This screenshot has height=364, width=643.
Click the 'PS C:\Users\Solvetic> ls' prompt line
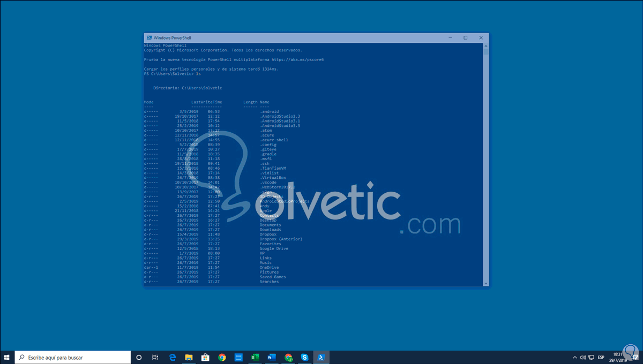click(172, 74)
